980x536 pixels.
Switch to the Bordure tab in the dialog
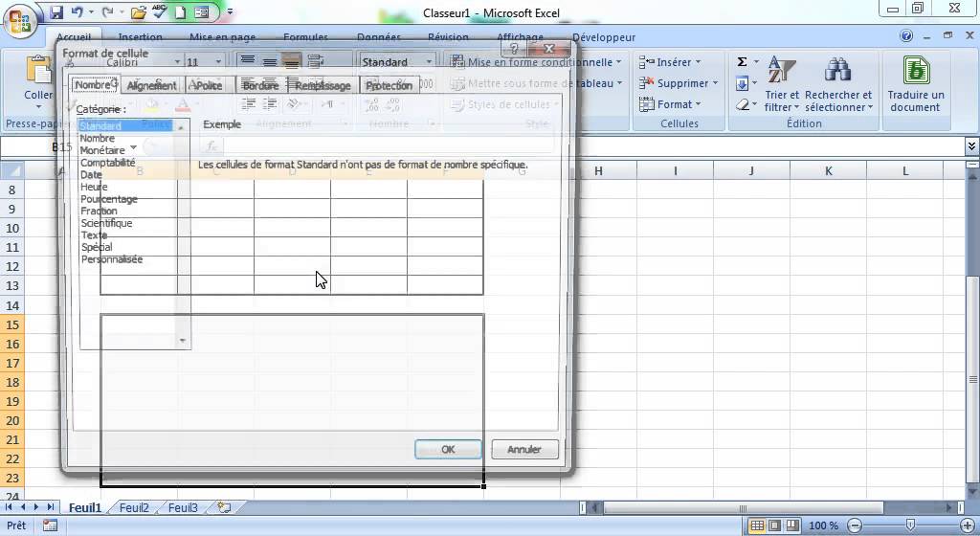(x=260, y=85)
